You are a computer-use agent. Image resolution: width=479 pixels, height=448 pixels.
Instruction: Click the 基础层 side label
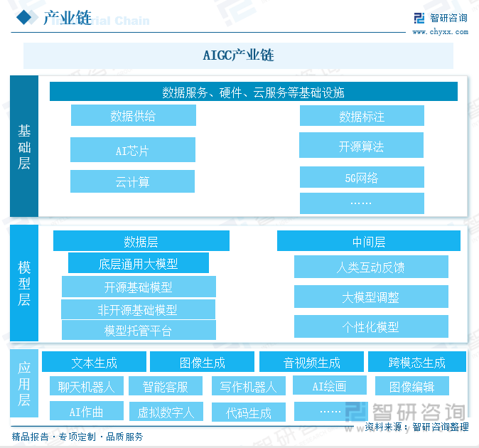(24, 146)
